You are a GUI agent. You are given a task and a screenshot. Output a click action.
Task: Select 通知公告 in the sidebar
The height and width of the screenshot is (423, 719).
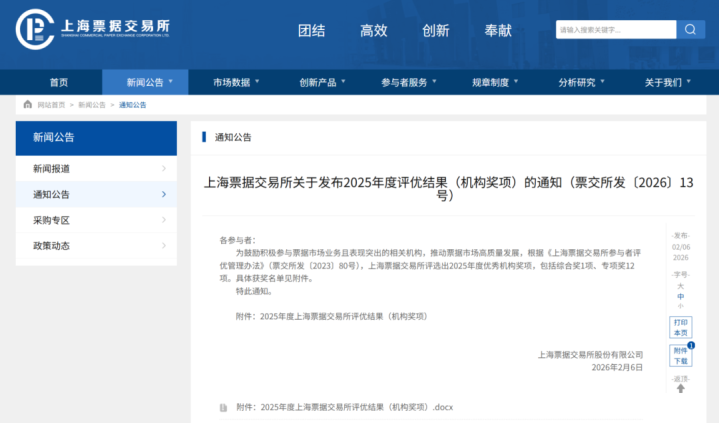(x=96, y=194)
